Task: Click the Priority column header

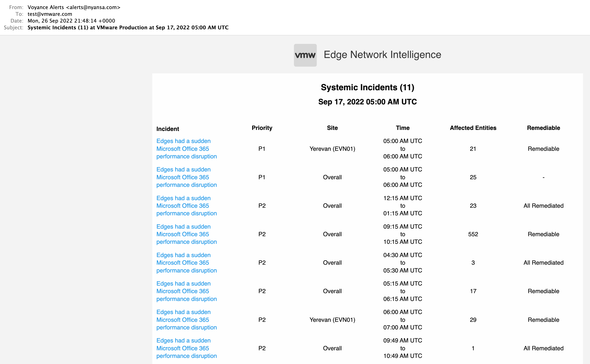Action: pyautogui.click(x=262, y=128)
